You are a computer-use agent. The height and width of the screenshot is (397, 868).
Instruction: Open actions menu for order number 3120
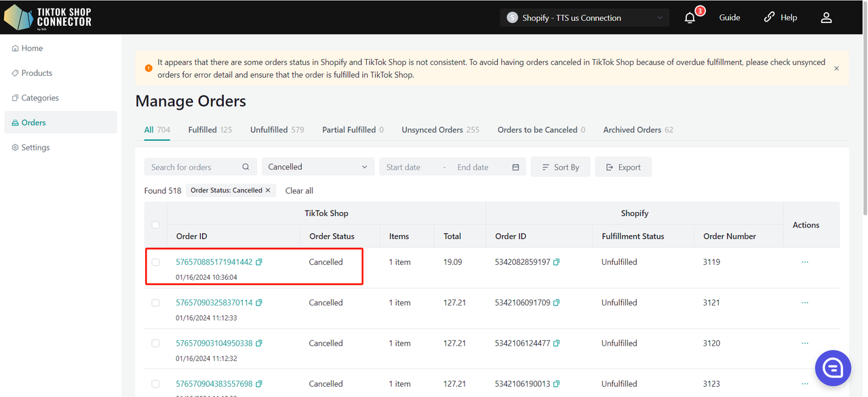805,343
